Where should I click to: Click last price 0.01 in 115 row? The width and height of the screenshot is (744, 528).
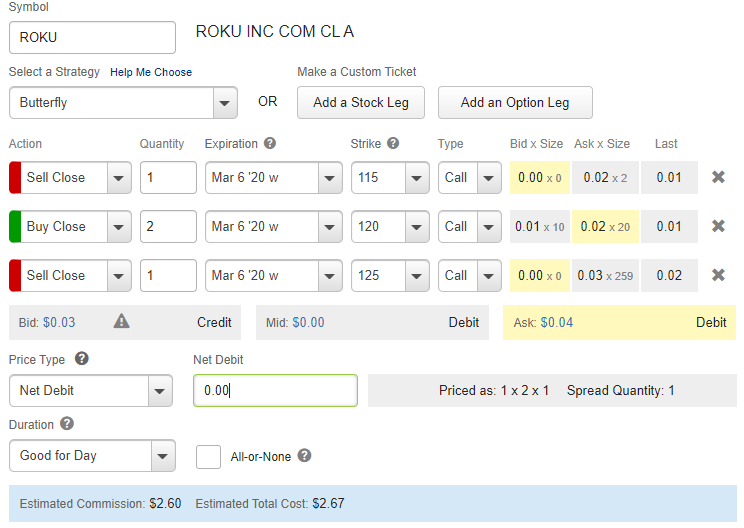pos(669,177)
